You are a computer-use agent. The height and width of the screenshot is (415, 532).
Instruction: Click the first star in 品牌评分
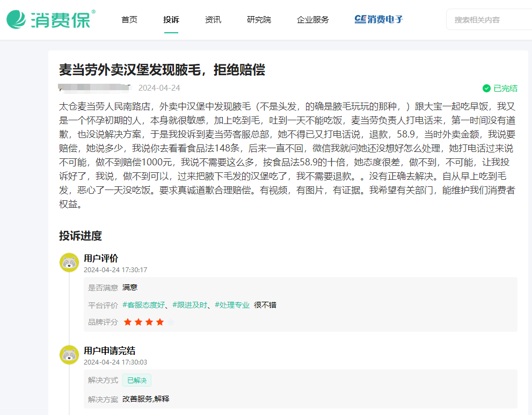click(128, 322)
